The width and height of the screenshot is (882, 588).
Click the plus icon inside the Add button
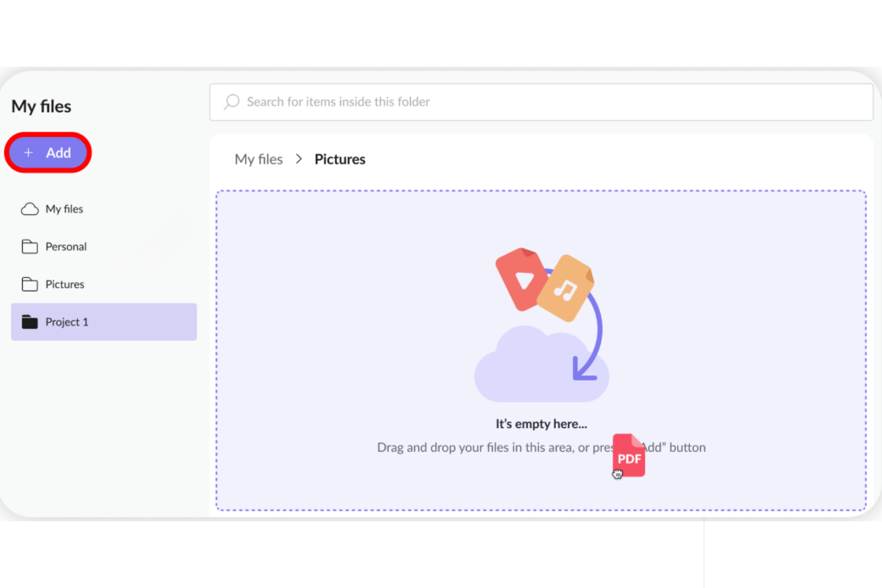coord(28,153)
